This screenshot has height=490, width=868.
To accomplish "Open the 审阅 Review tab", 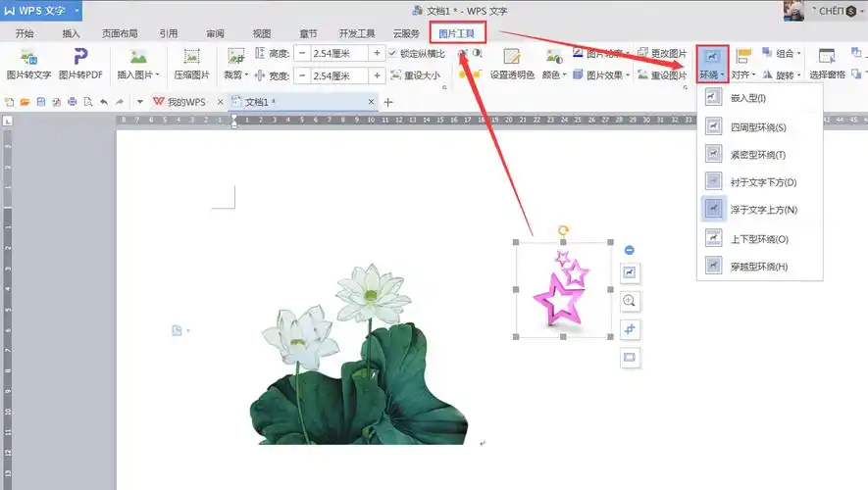I will pos(215,33).
